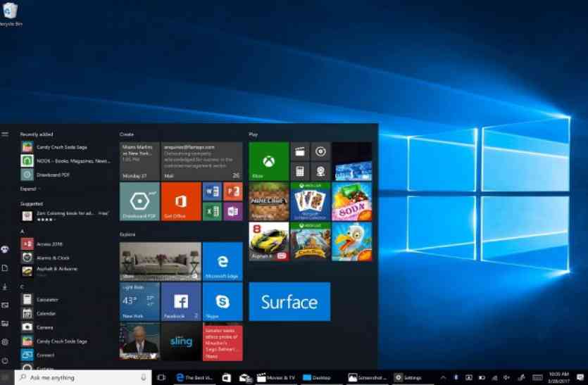This screenshot has height=385, width=588.
Task: Launch Minecraft from the Play group
Action: click(x=268, y=201)
